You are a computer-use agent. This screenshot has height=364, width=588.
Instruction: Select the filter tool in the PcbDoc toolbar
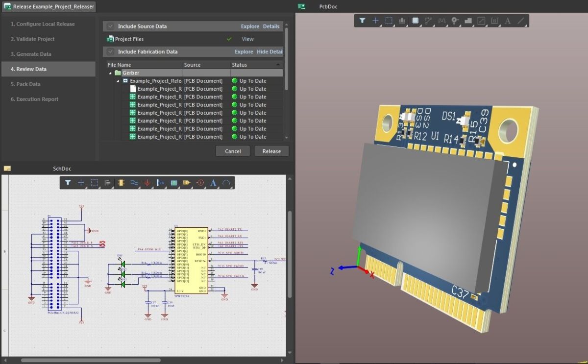(363, 21)
